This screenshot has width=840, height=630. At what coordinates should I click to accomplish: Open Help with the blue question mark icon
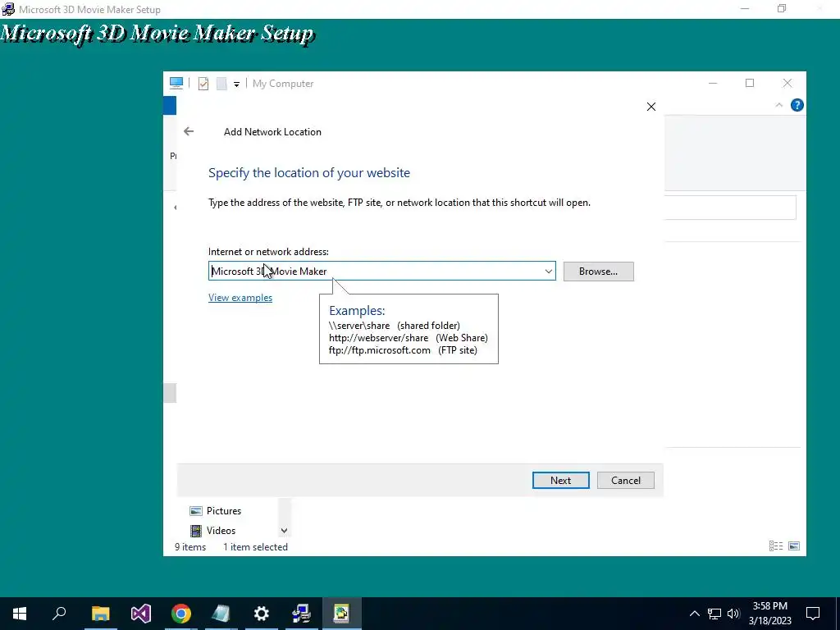coord(797,105)
